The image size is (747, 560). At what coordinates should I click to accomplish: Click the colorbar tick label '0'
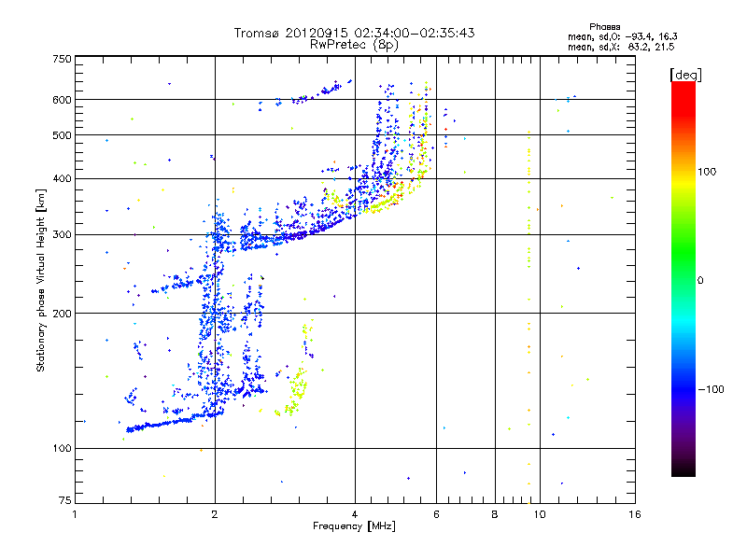click(x=700, y=281)
